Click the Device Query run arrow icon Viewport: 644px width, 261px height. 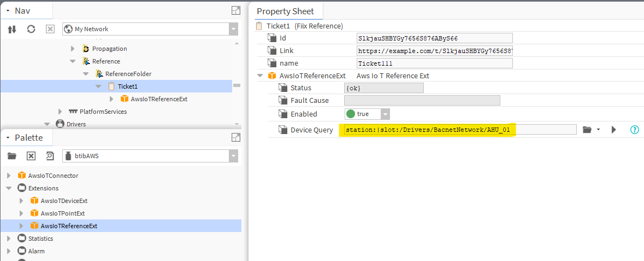point(614,130)
